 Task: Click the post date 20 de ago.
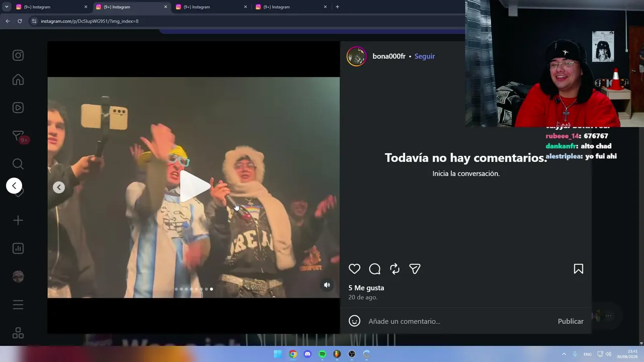pyautogui.click(x=363, y=297)
